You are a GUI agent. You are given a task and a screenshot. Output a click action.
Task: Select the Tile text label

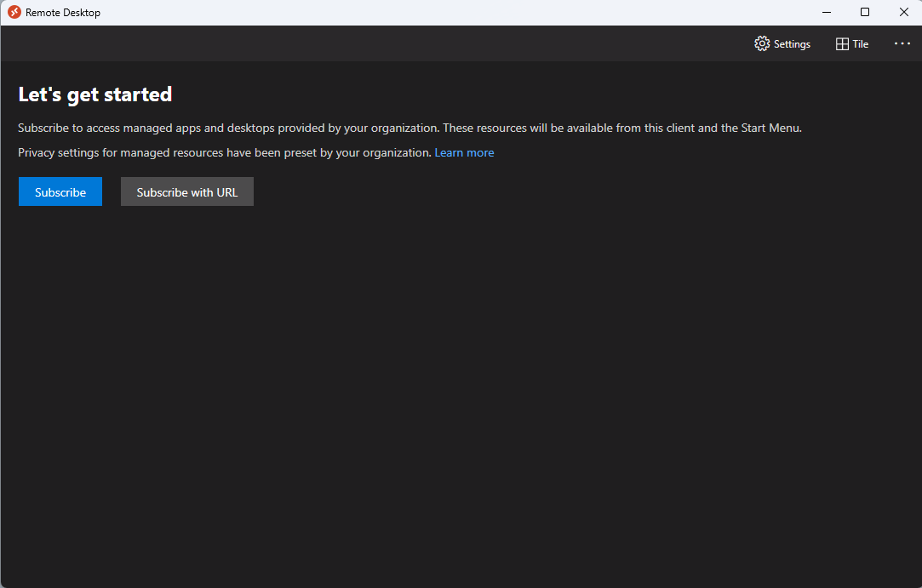(x=861, y=44)
